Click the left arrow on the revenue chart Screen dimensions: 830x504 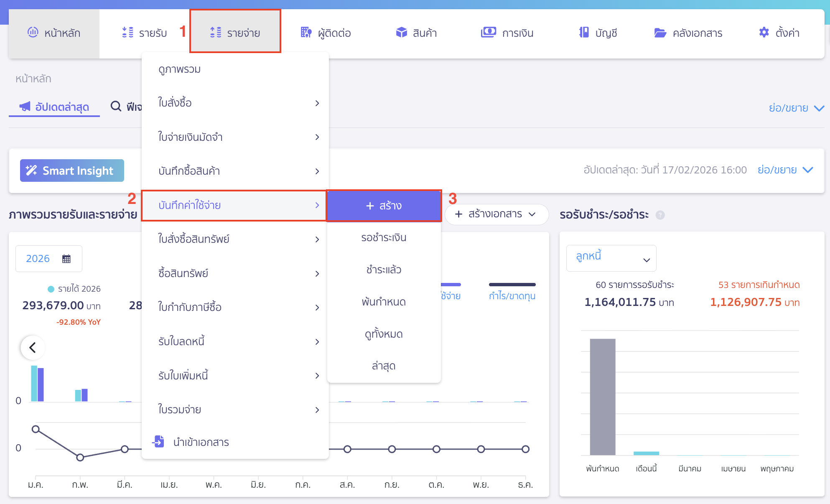32,347
